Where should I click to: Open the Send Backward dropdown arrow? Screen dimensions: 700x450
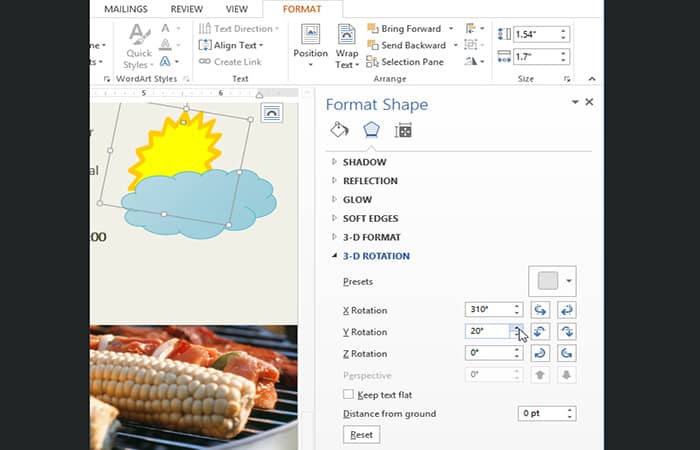[x=455, y=45]
